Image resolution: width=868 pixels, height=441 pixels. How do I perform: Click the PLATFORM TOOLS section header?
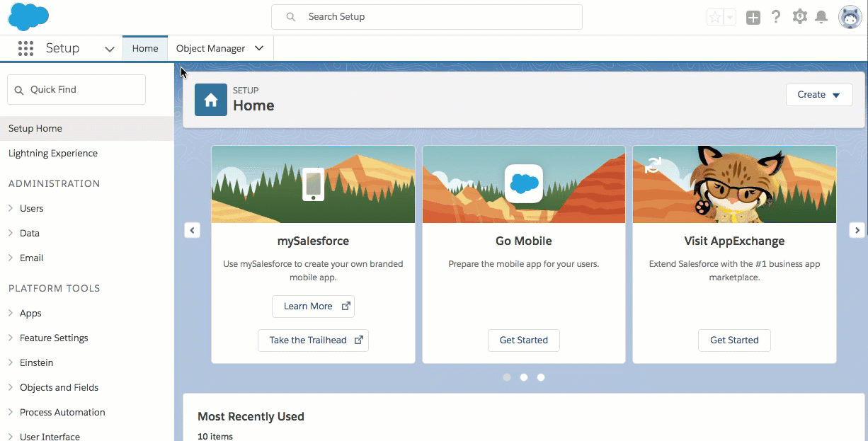tap(55, 288)
